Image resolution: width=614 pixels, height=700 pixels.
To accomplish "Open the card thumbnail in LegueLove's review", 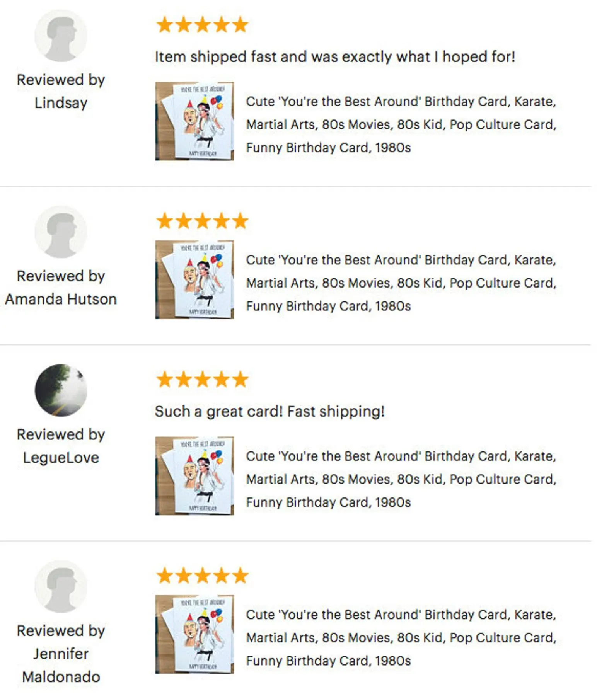I will click(x=194, y=476).
